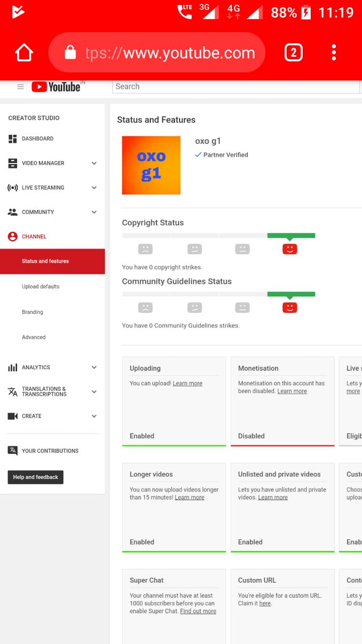Click the saddest grey face under Copyright Status
The height and width of the screenshot is (644, 362).
(x=145, y=249)
